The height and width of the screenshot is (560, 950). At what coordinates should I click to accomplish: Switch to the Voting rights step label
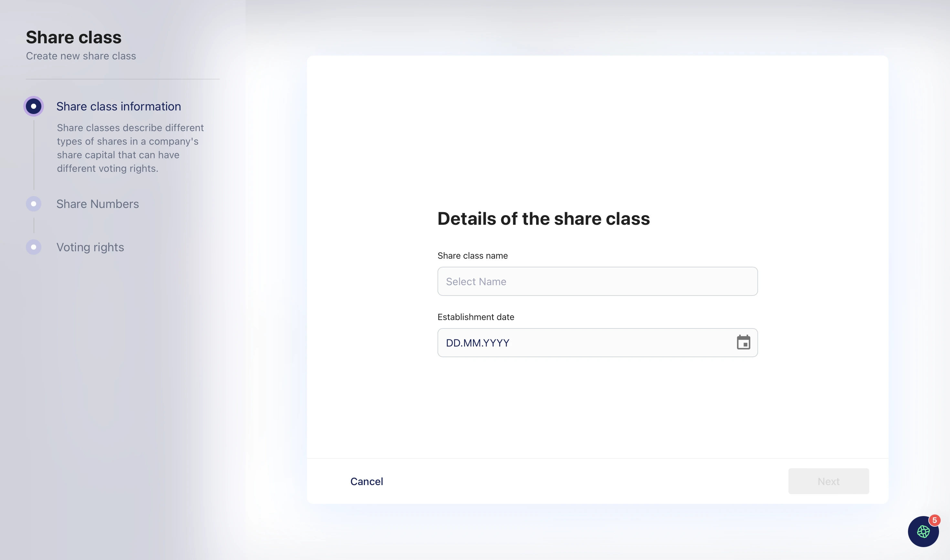(90, 247)
